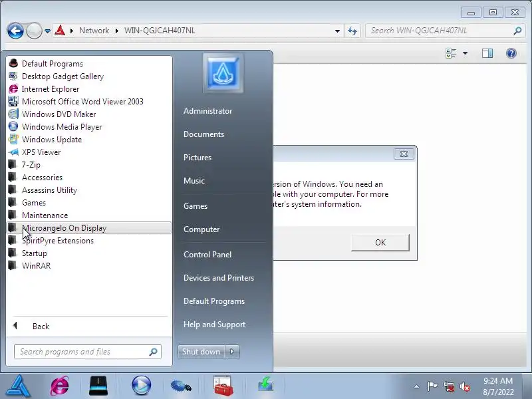The image size is (532, 399).
Task: Launch Media Player from taskbar
Action: click(141, 386)
